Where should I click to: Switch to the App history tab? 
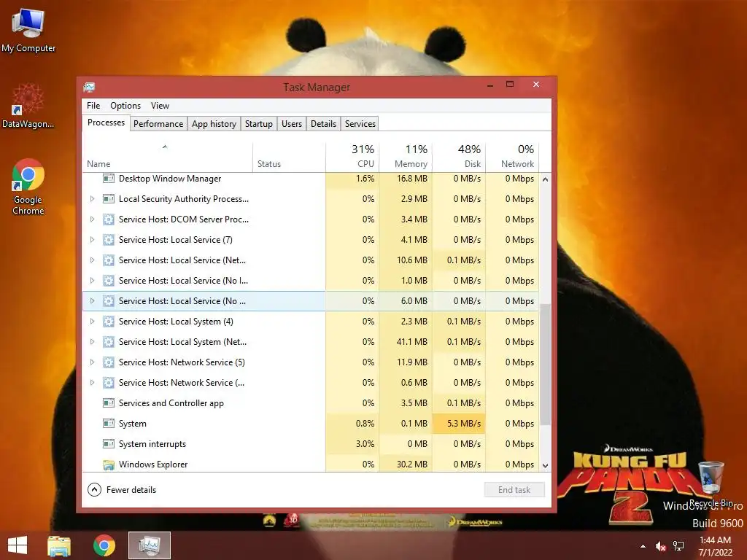214,124
